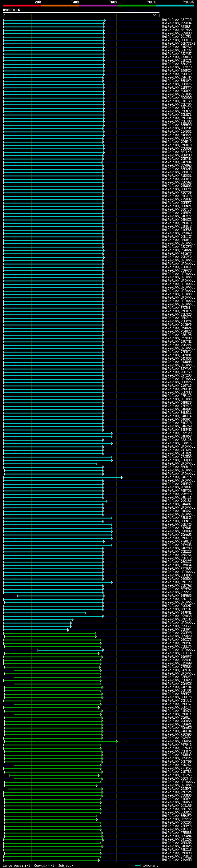Click hit label UniRef100_A2EGV2
This screenshot has height=868, width=197.
point(177,677)
